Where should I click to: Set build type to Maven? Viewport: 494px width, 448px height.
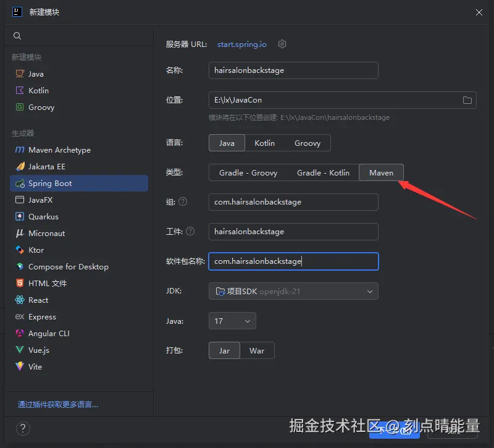pyautogui.click(x=381, y=172)
